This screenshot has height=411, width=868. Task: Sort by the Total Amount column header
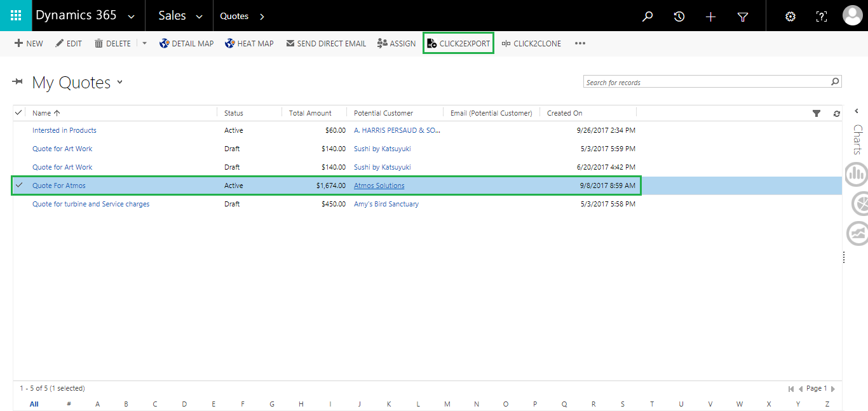click(x=310, y=113)
